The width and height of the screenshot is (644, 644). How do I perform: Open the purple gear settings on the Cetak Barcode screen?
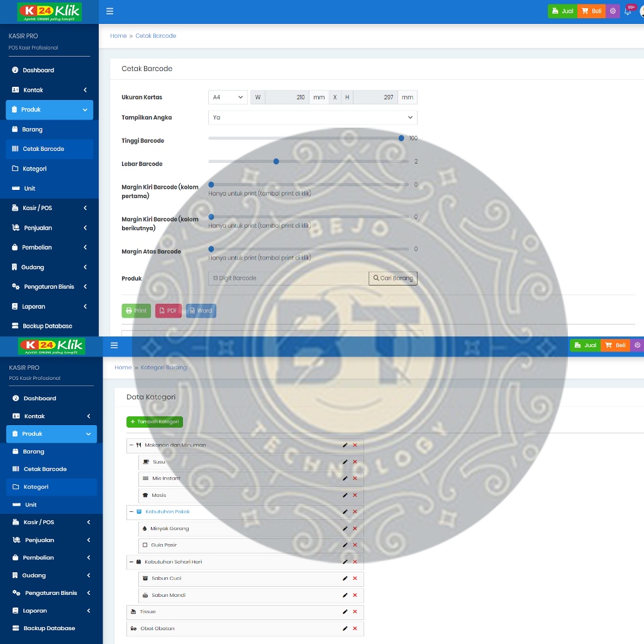(x=613, y=11)
